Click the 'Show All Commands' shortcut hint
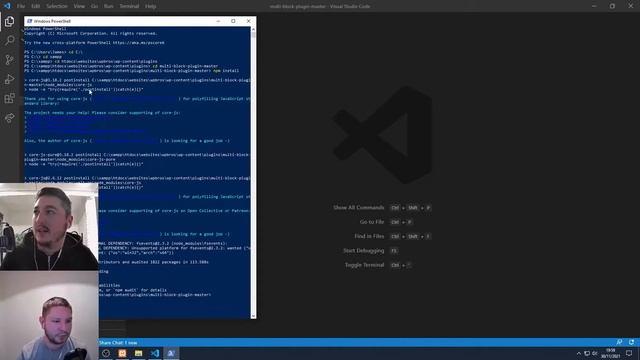Image resolution: width=640 pixels, height=360 pixels. (x=382, y=208)
